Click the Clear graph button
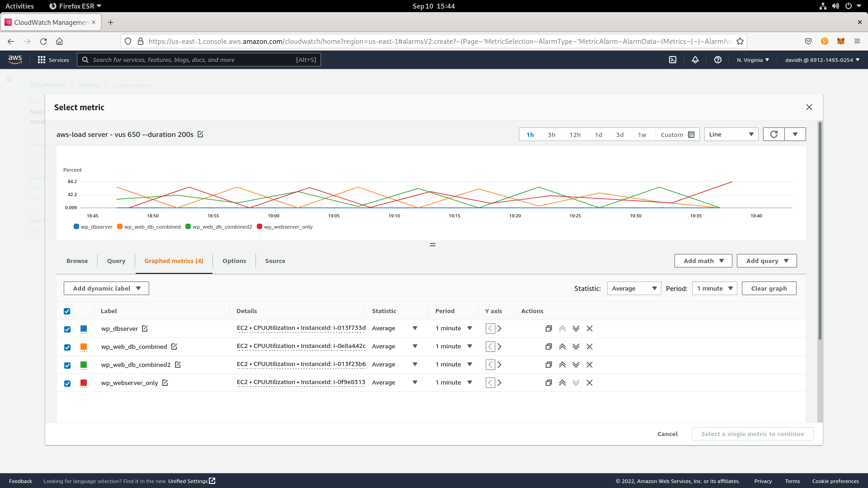868x488 pixels. click(x=769, y=288)
